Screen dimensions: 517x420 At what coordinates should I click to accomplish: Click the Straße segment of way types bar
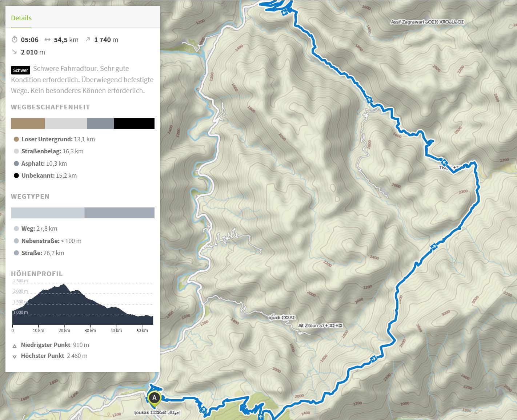(119, 213)
